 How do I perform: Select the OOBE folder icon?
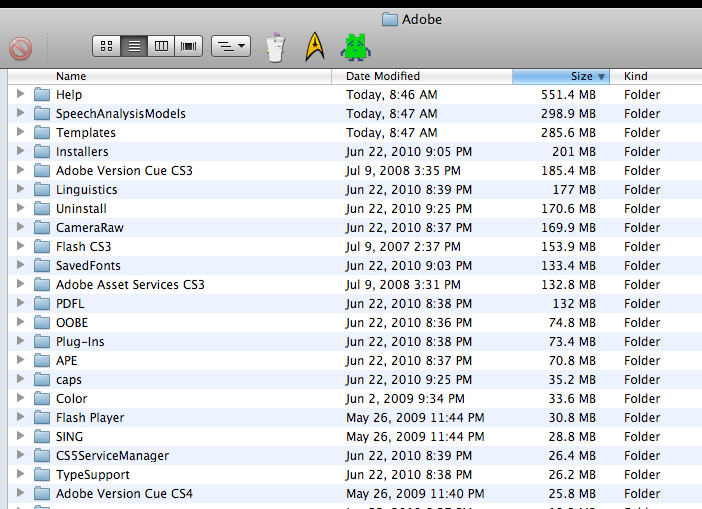pos(42,322)
